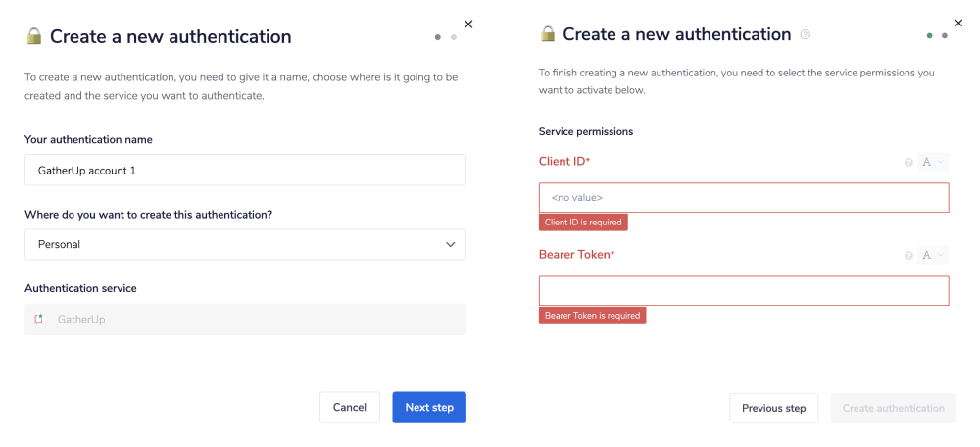Close the left authentication dialog
This screenshot has height=447, width=980.
468,25
